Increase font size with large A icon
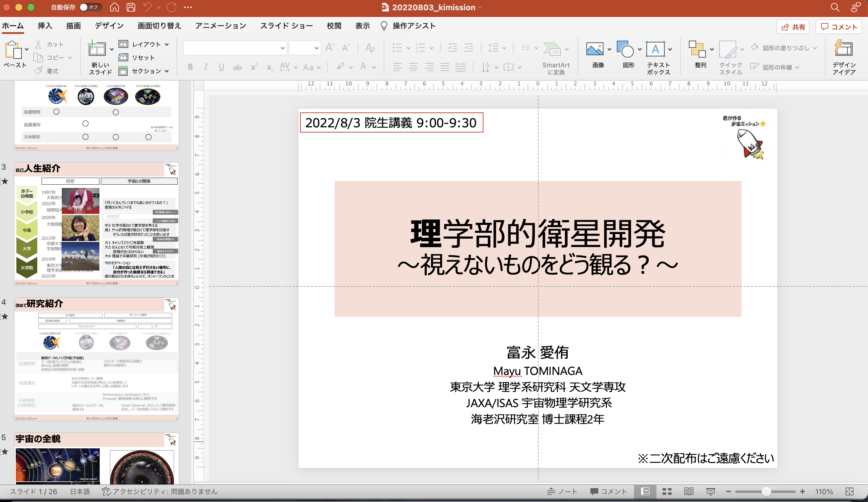 [x=330, y=48]
